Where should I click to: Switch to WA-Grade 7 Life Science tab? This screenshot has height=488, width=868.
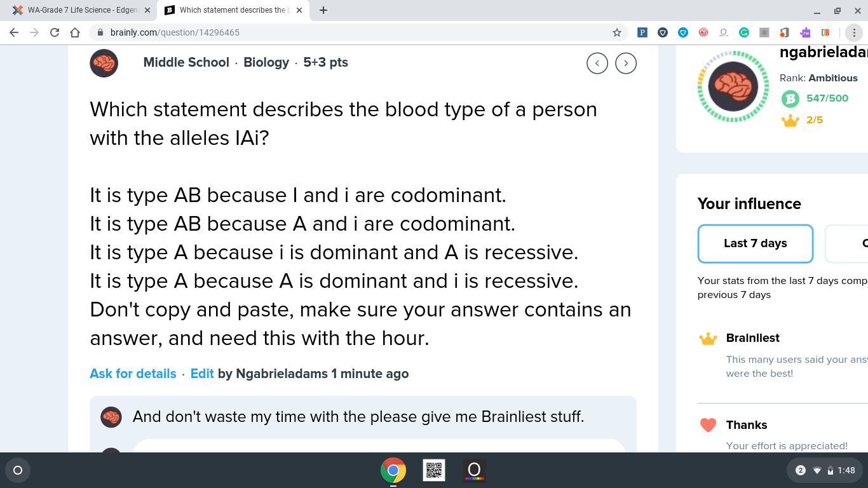(x=82, y=10)
